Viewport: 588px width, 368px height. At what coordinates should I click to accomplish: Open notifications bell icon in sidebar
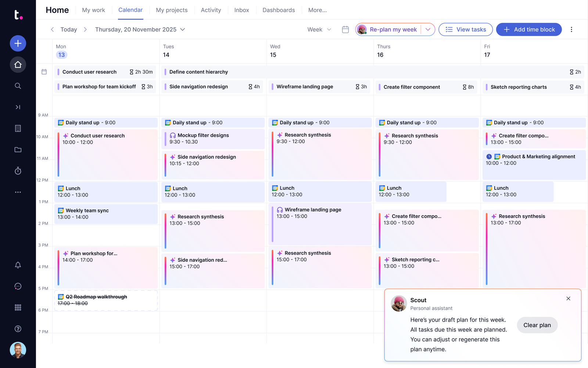(18, 265)
